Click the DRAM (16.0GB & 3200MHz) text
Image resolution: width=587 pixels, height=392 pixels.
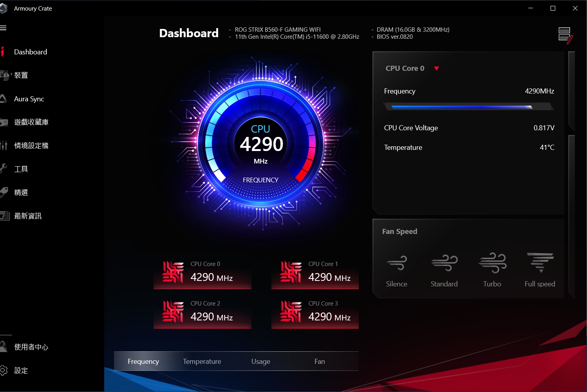tap(413, 30)
